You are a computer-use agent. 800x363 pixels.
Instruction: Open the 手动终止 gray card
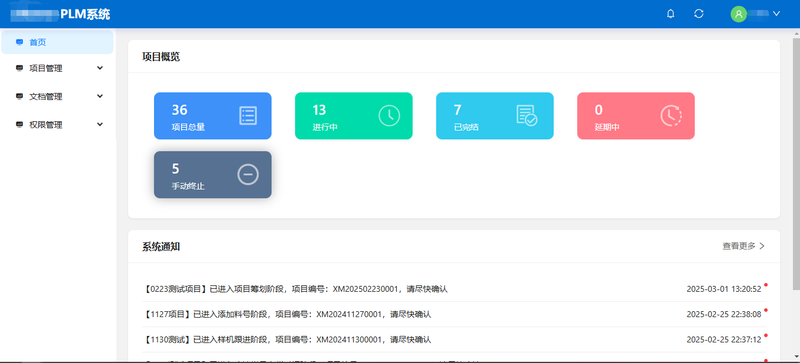click(213, 175)
